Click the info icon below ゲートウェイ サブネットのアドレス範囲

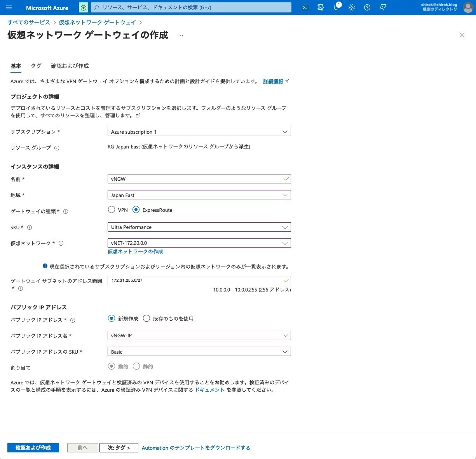21,288
